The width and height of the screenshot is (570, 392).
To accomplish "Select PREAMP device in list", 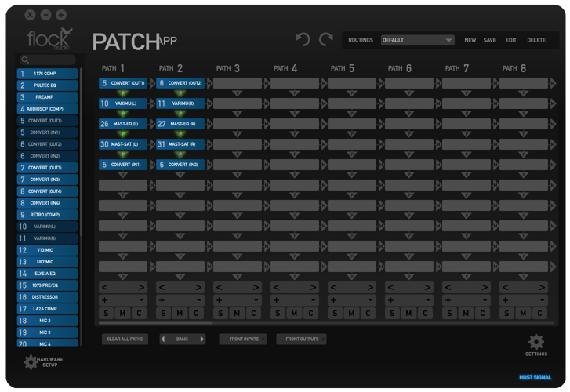I will point(47,97).
